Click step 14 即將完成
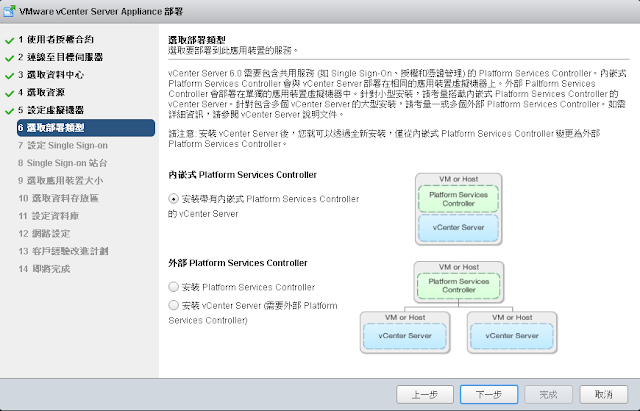The image size is (640, 411). [44, 269]
